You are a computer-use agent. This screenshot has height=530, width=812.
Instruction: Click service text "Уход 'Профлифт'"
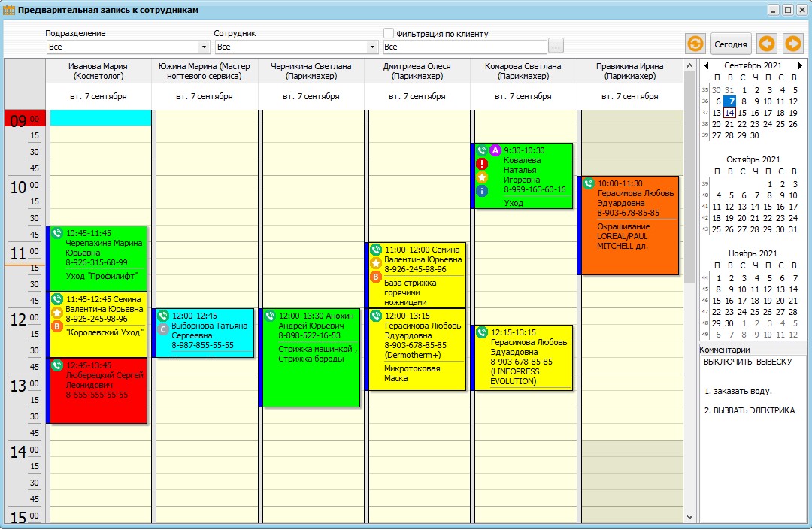pyautogui.click(x=102, y=276)
